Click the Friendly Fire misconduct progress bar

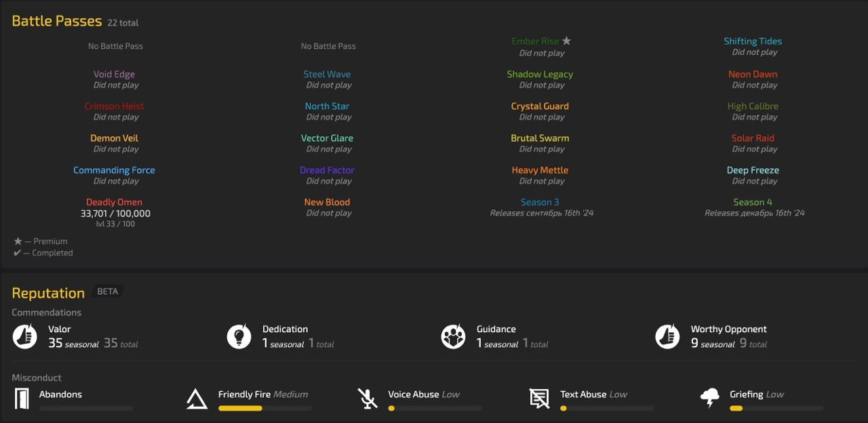pyautogui.click(x=265, y=409)
